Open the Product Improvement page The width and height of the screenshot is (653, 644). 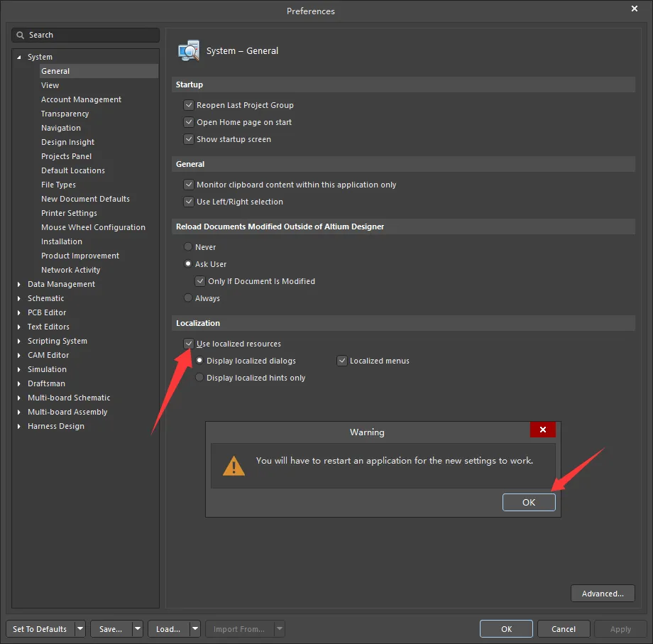click(x=80, y=256)
